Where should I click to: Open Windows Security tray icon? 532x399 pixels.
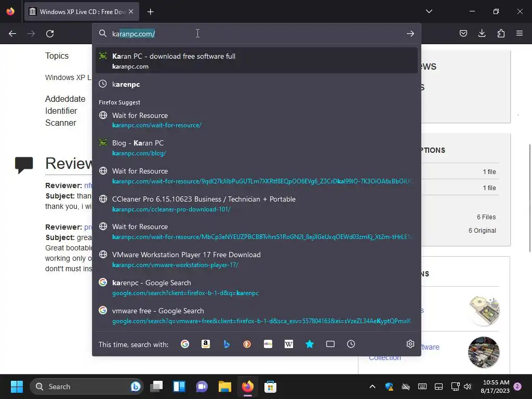click(389, 387)
